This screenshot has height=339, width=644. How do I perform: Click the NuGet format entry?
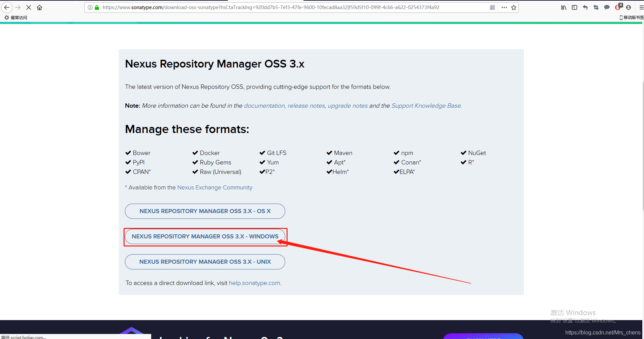pyautogui.click(x=473, y=153)
